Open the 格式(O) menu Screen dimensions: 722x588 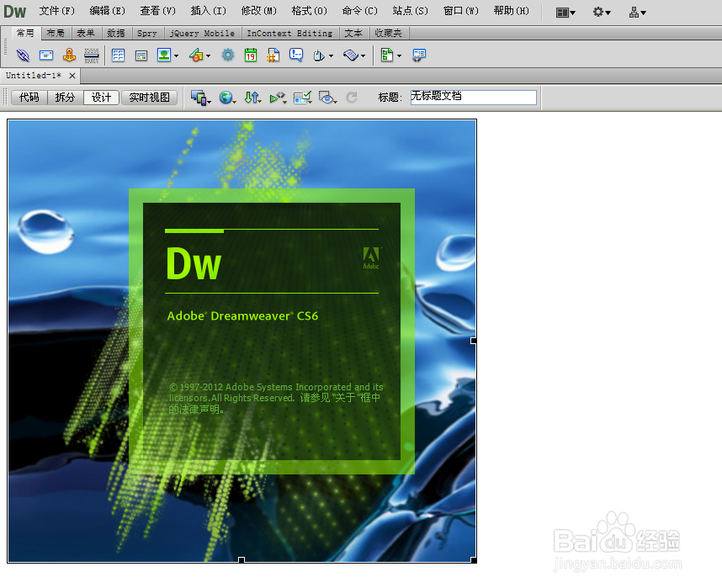click(x=310, y=11)
